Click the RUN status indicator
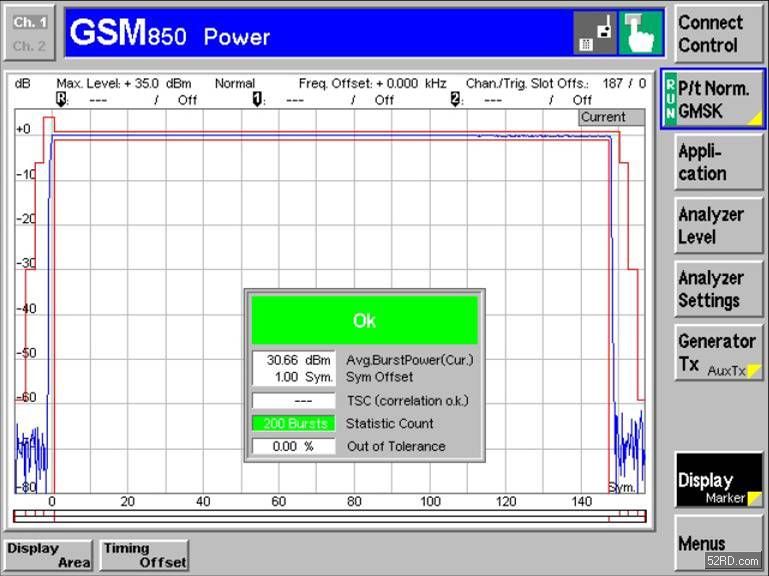The image size is (769, 576). 670,100
